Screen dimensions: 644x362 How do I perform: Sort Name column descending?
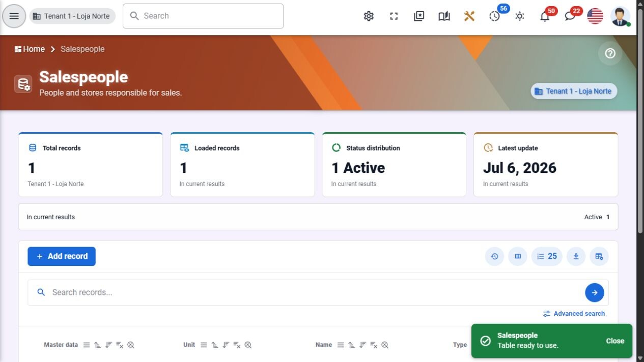point(362,345)
